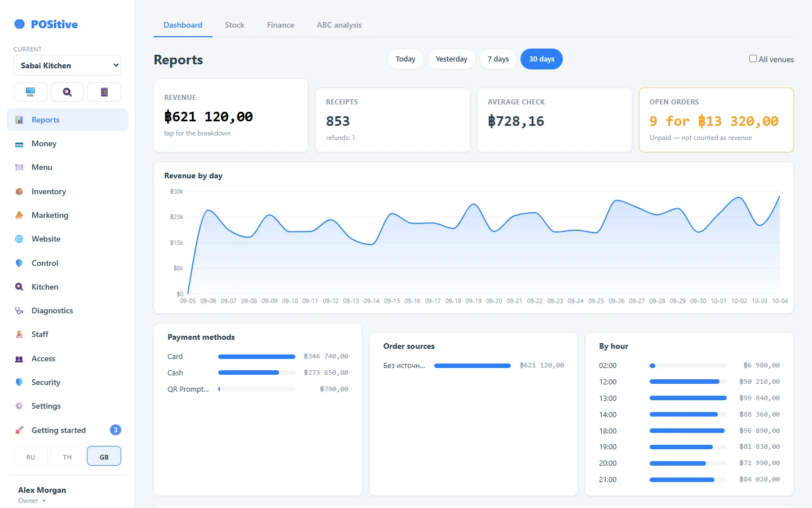Image resolution: width=812 pixels, height=508 pixels.
Task: Click the Cash amount ฿273 650,00
Action: [326, 373]
